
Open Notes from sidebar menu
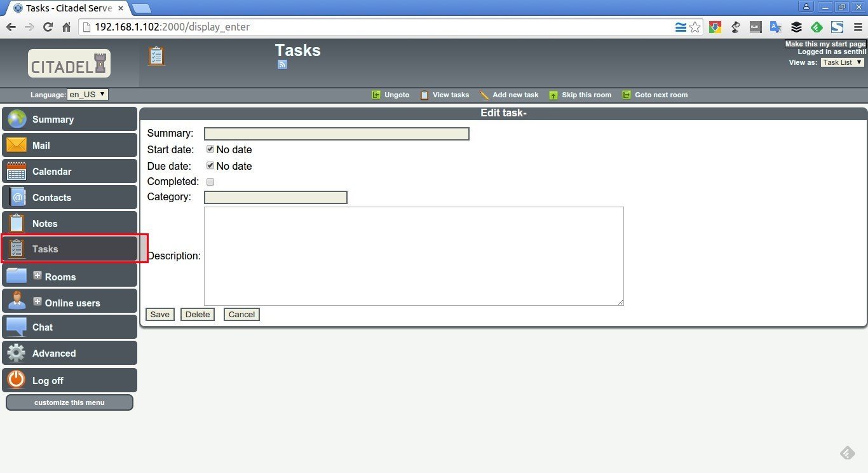(69, 223)
